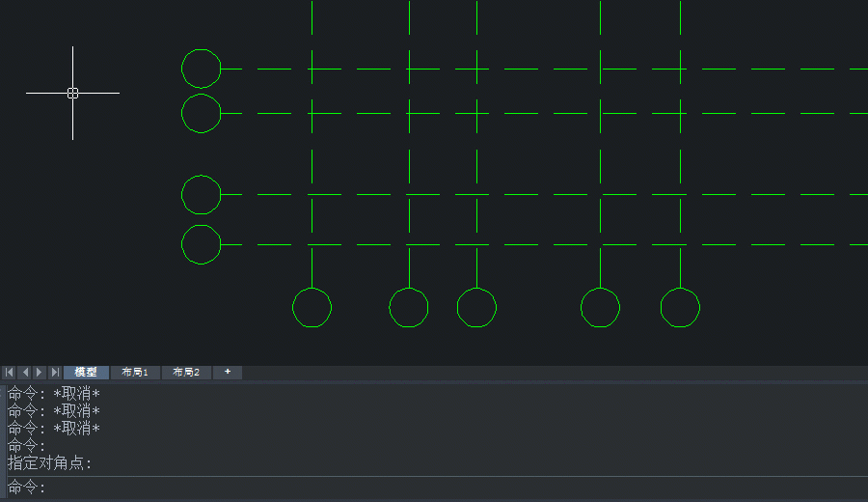
Task: Add a new layout with plus button
Action: pos(228,372)
